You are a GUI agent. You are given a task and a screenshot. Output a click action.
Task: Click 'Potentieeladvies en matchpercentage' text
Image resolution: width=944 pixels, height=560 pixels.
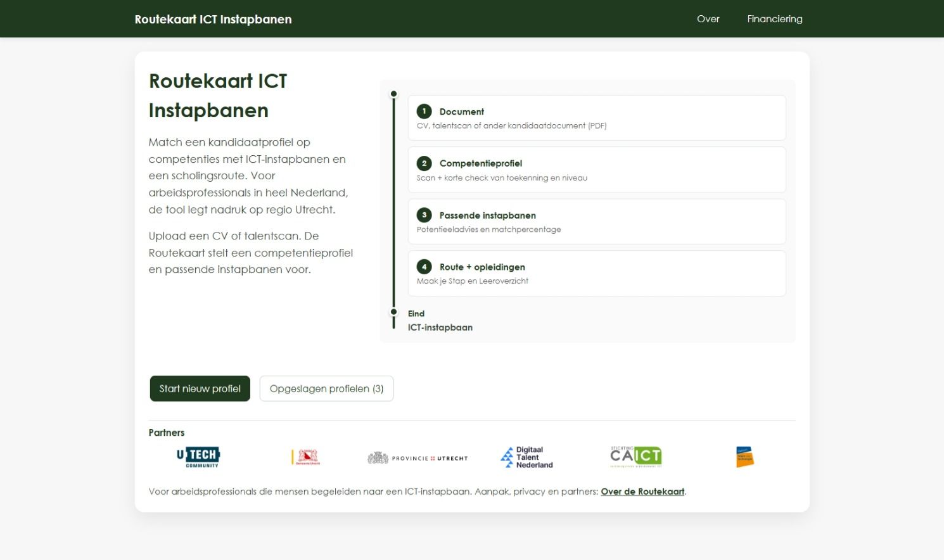[x=488, y=229]
